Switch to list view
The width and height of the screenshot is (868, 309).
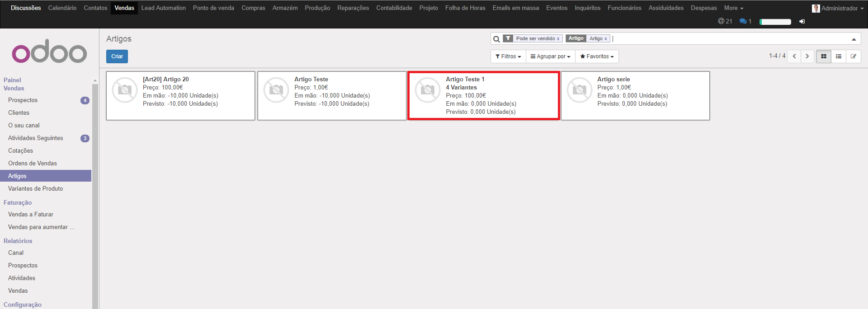[x=838, y=56]
